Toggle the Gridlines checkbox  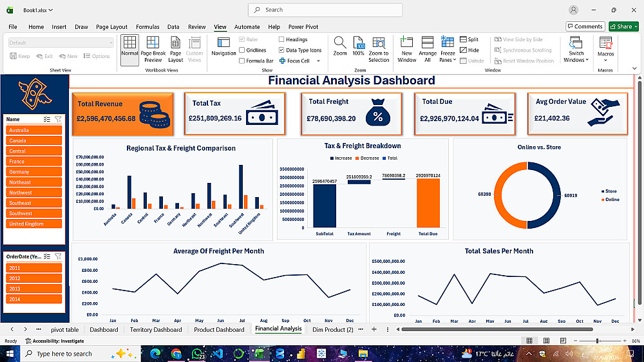coord(242,50)
